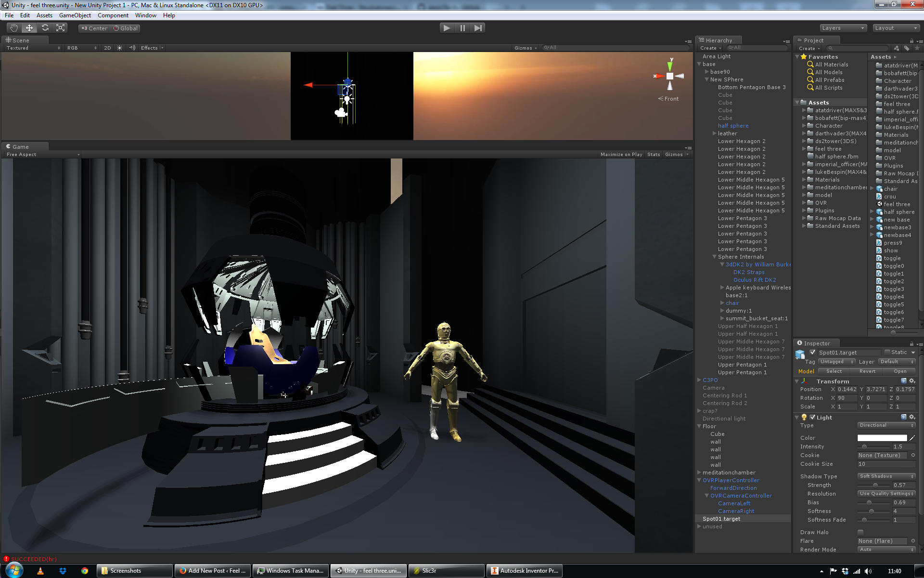Viewport: 924px width, 578px height.
Task: Toggle Global handle rotation button
Action: [x=126, y=28]
